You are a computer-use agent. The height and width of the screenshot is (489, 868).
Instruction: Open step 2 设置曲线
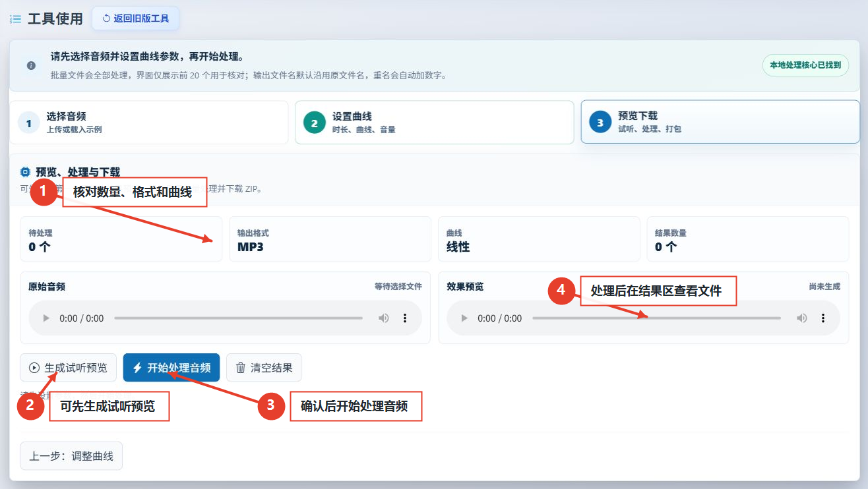[x=434, y=123]
